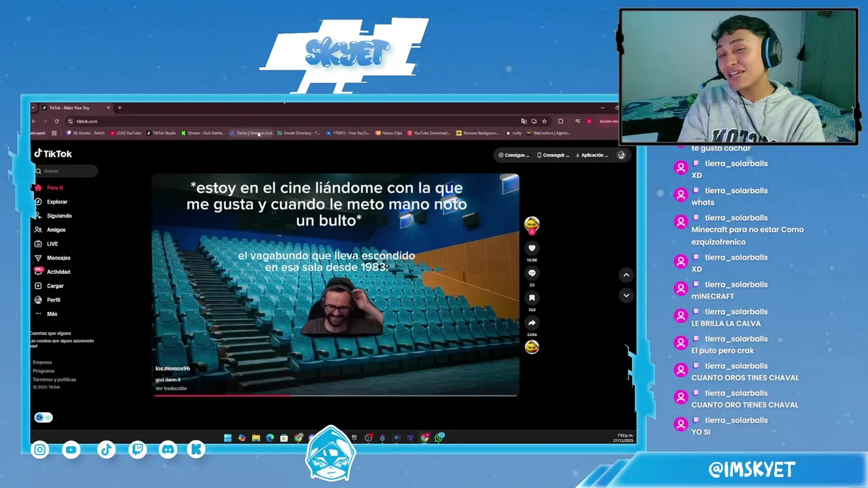Screen dimensions: 868x488
Task: Click the video progress bar
Action: 336,394
